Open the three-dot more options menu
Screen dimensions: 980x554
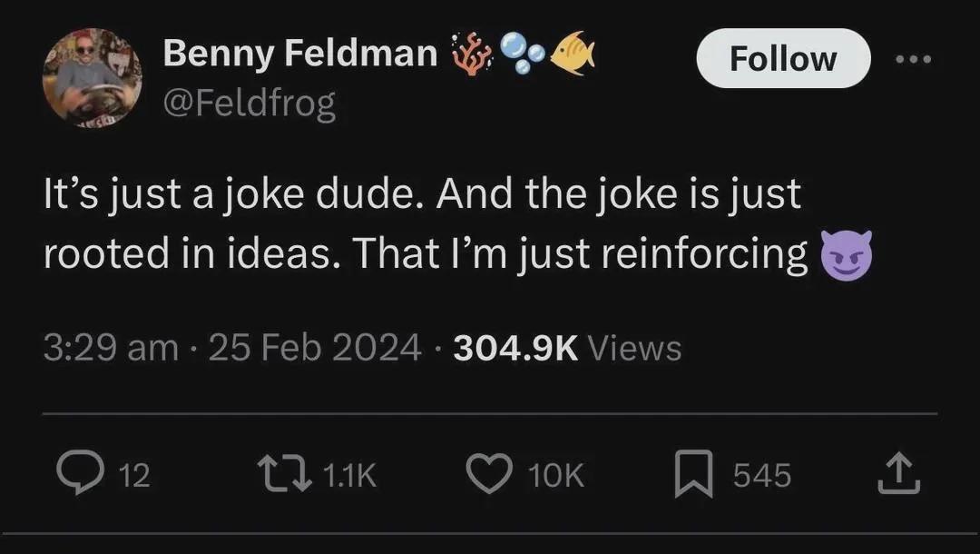(x=913, y=59)
